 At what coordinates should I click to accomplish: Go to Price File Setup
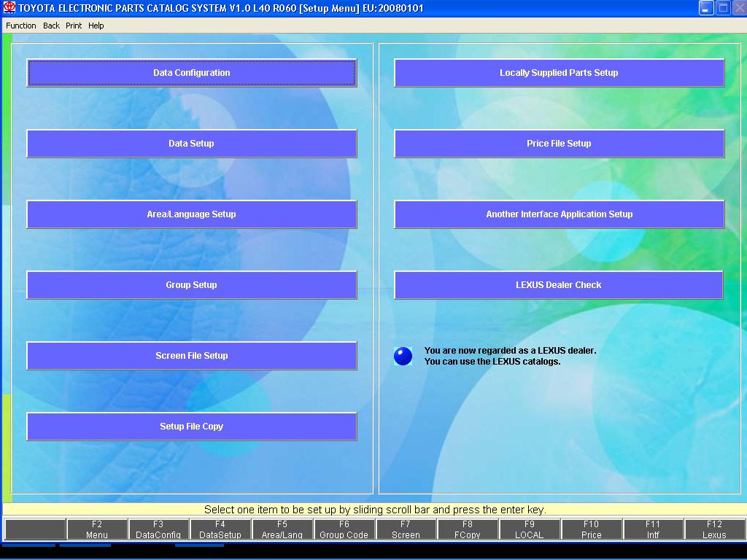tap(559, 144)
